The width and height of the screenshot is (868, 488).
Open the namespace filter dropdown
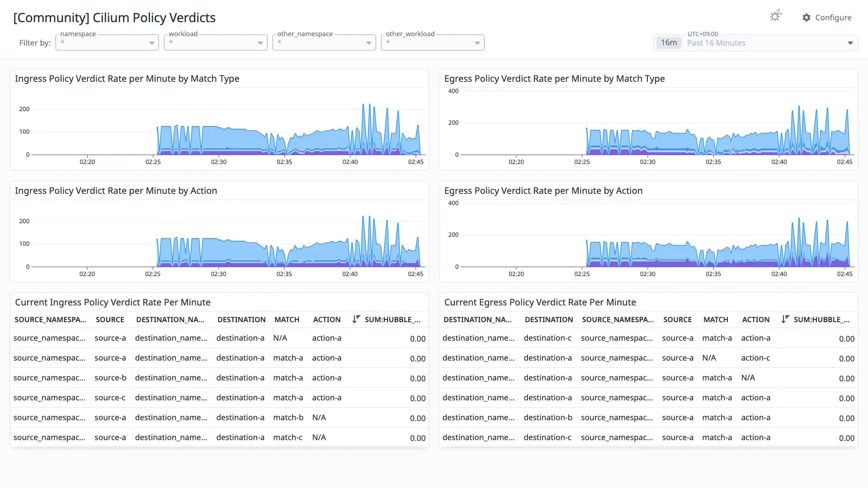pos(107,42)
